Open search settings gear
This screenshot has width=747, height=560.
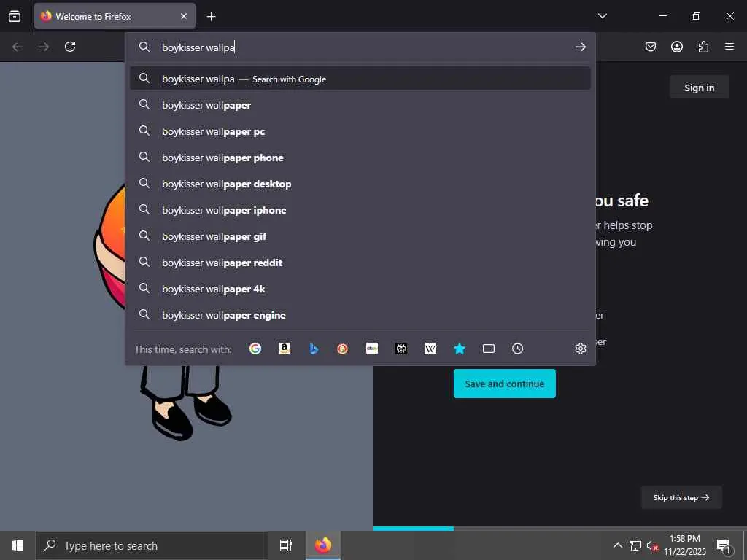pos(580,349)
